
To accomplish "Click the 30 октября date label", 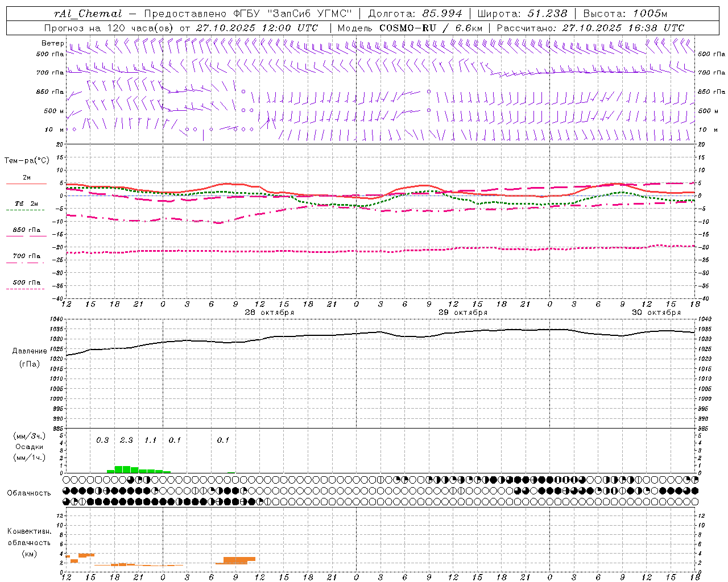I will point(656,313).
